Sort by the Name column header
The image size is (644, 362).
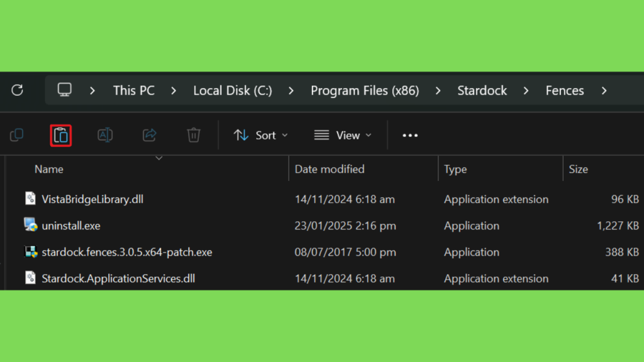49,169
